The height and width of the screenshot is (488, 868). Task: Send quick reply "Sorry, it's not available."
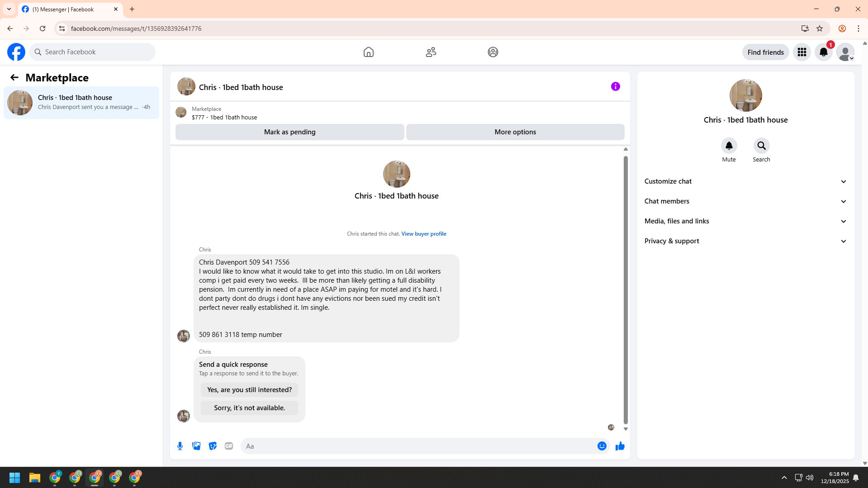coord(249,408)
